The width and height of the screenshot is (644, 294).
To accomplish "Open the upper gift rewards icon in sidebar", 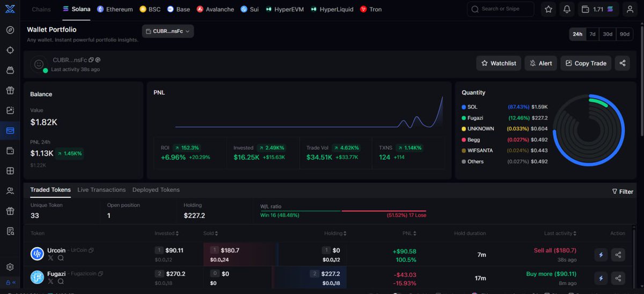I will tap(10, 90).
